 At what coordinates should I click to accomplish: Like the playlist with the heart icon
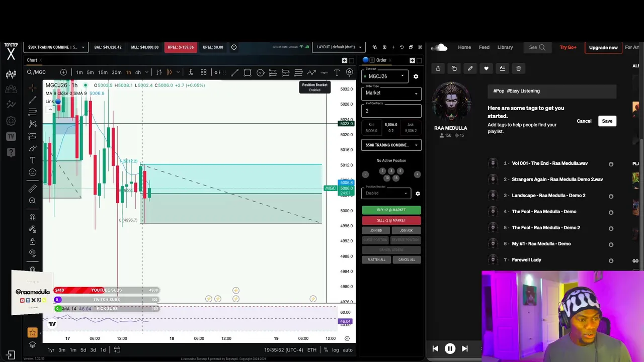pos(486,68)
